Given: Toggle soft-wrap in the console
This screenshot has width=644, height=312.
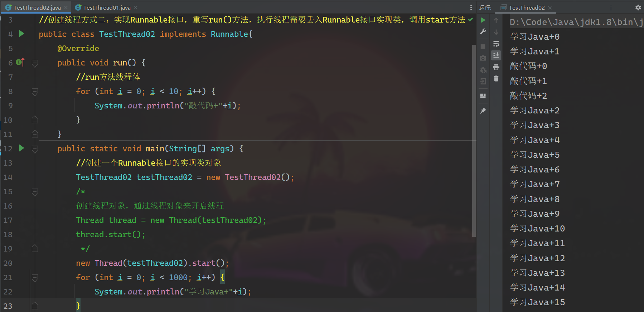Looking at the screenshot, I should [x=496, y=44].
